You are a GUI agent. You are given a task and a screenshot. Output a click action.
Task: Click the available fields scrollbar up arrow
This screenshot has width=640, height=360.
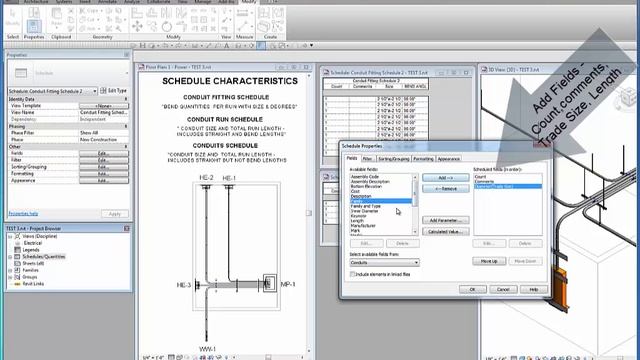point(415,177)
